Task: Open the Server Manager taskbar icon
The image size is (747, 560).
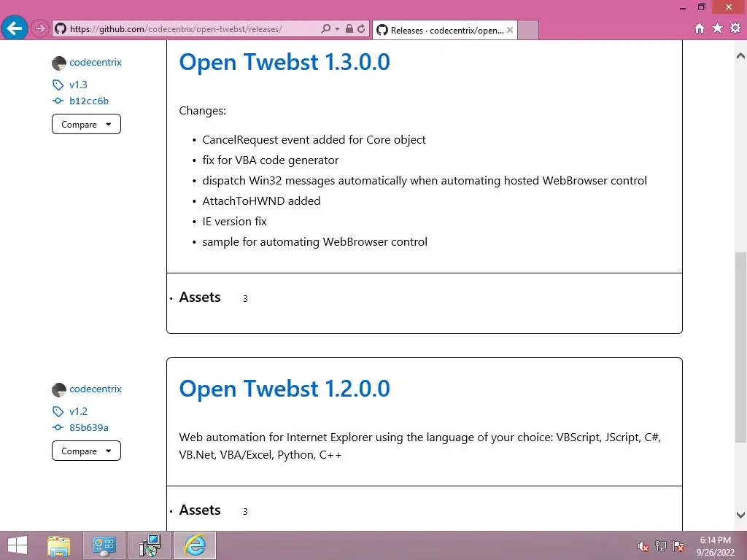Action: (104, 545)
